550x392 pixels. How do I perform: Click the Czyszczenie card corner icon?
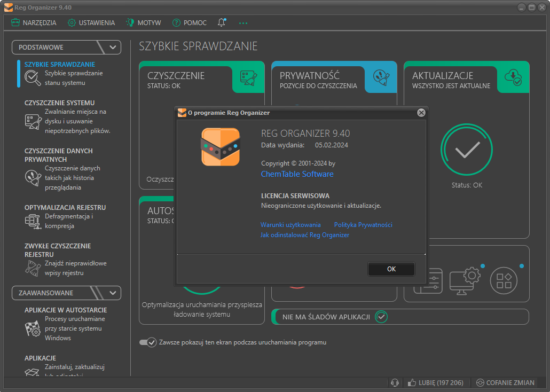[x=248, y=78]
